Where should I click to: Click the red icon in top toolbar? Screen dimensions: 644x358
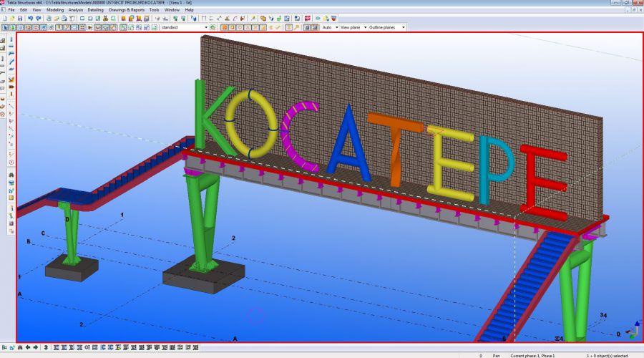coord(307,19)
